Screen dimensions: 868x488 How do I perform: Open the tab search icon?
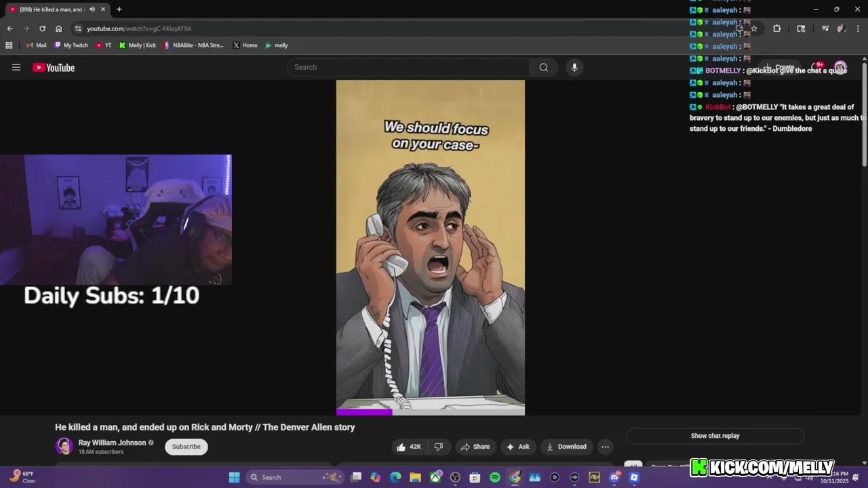801,28
